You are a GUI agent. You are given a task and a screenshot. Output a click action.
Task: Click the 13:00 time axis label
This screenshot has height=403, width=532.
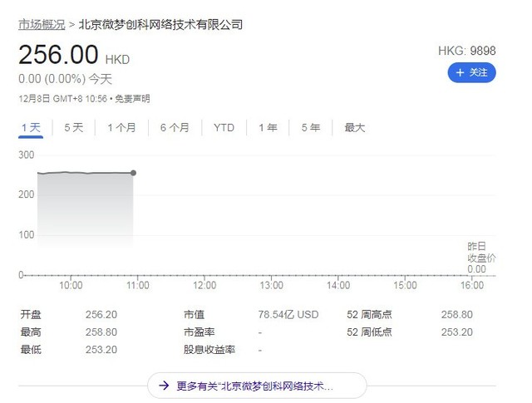click(272, 285)
